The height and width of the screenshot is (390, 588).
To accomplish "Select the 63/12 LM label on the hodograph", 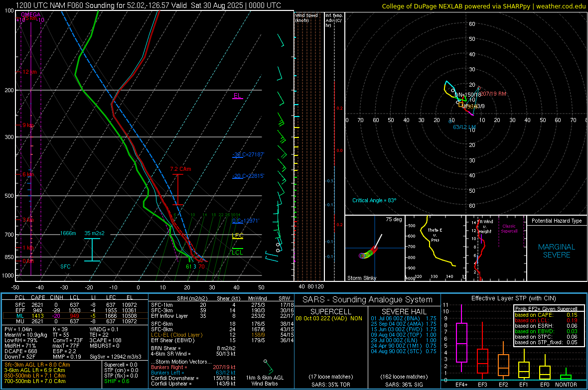I will 464,127.
